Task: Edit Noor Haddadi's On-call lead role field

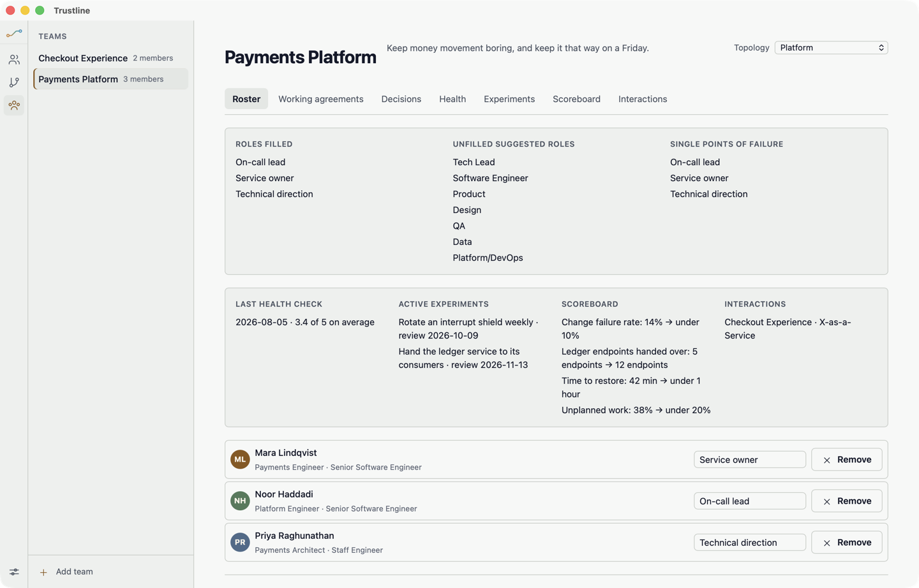Action: coord(750,501)
